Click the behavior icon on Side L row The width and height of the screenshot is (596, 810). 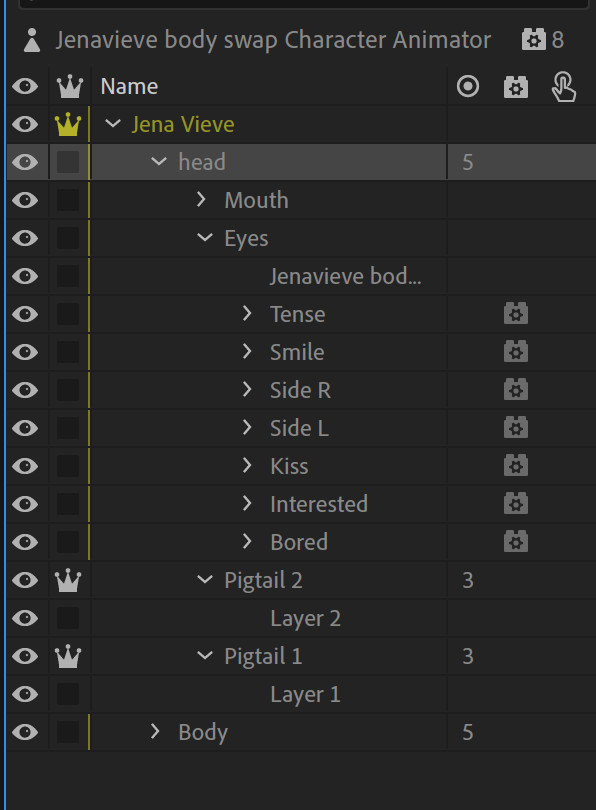tap(515, 428)
